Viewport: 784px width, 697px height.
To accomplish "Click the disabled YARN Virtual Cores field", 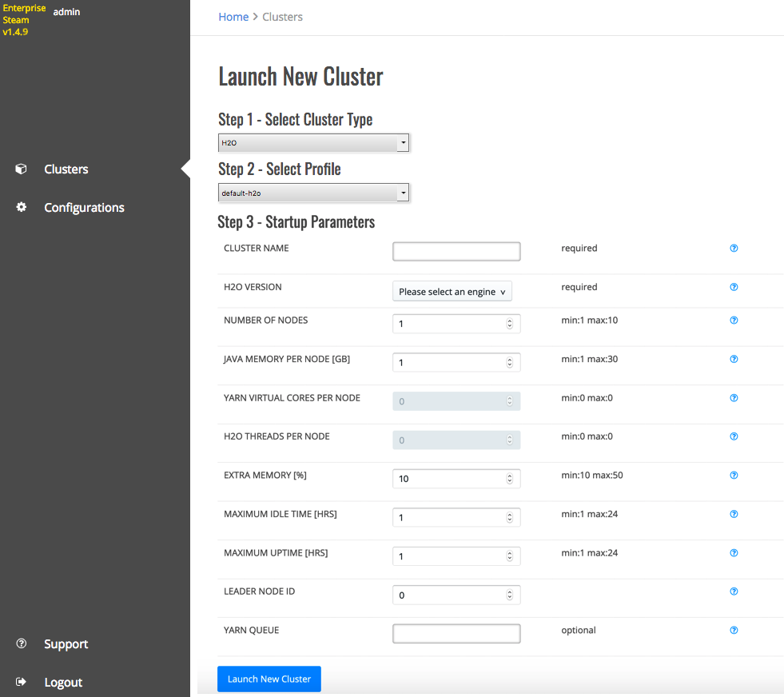I will click(456, 401).
